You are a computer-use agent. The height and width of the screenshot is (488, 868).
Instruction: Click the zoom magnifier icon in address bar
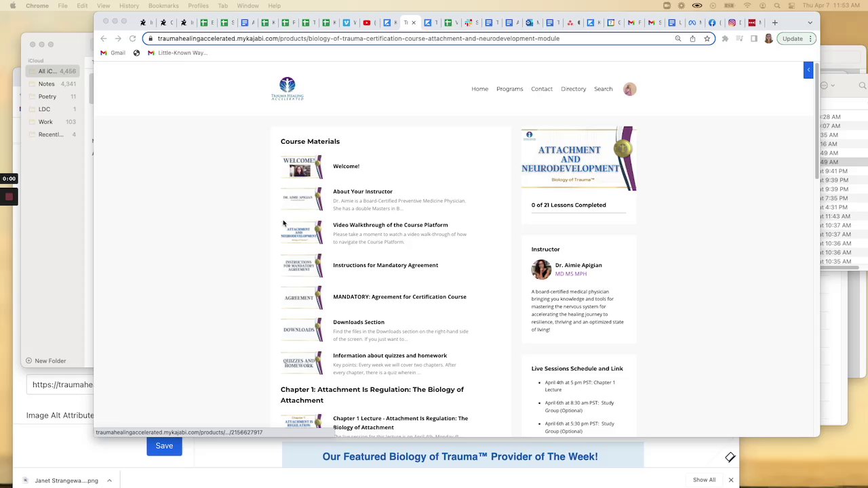[x=677, y=39]
